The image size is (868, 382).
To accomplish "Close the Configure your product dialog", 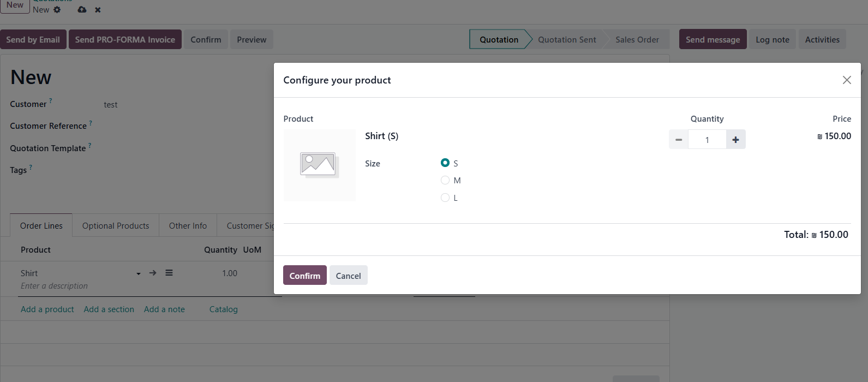I will point(847,80).
